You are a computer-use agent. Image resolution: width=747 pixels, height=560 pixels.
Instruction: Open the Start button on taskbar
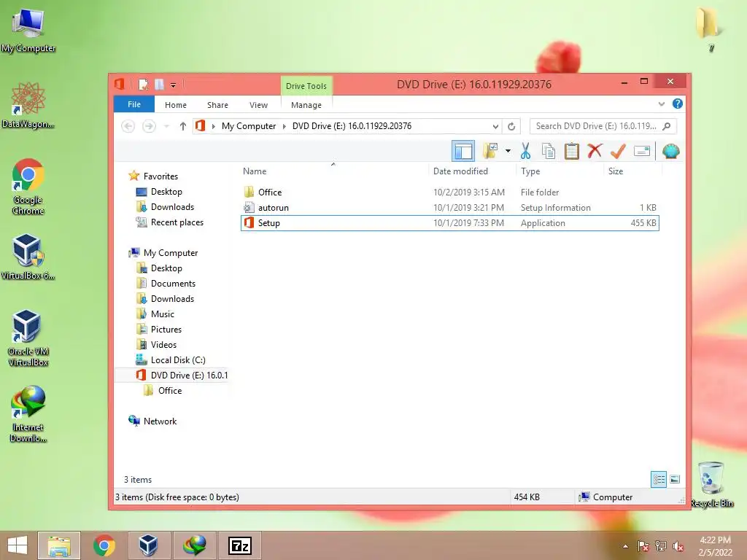pyautogui.click(x=18, y=545)
